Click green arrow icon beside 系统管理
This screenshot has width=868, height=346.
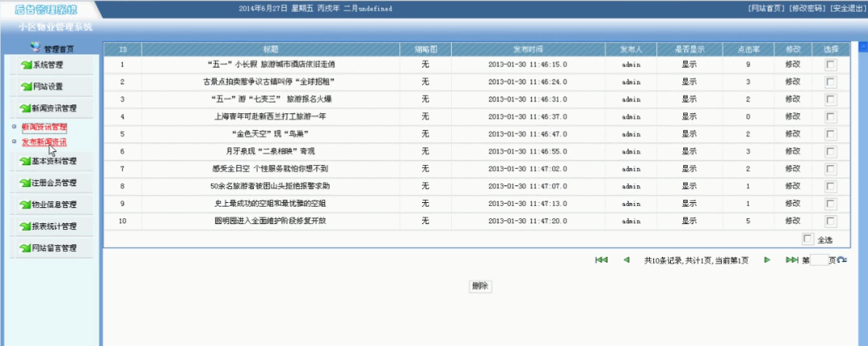coord(26,65)
